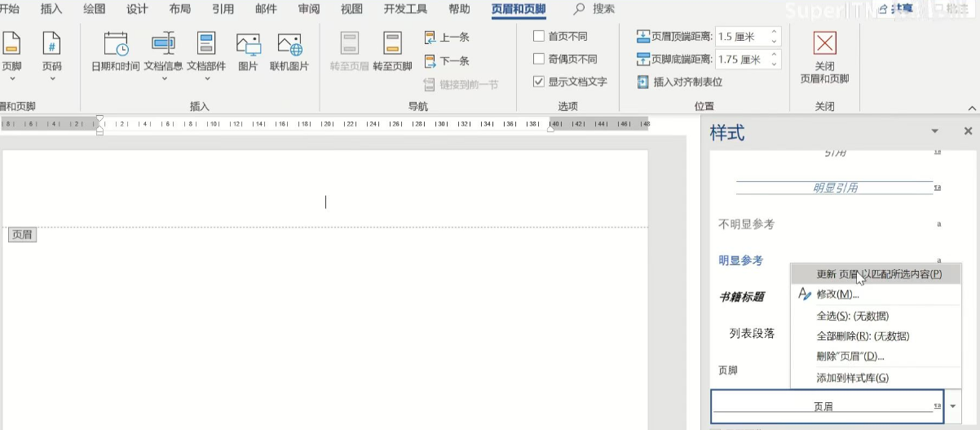This screenshot has height=430, width=980.
Task: Choose 更新页眉以匹配所选内容 menu item
Action: [876, 273]
